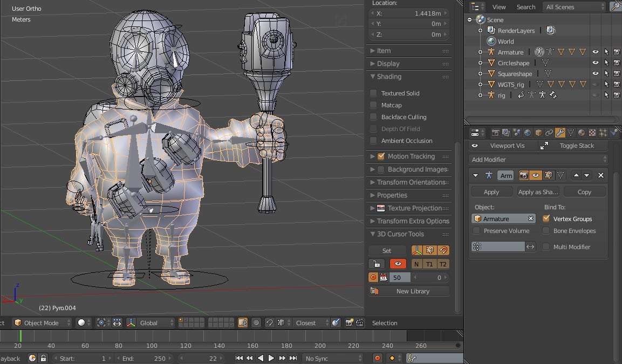Expand WGTS_rig in the outliner tree
Viewport: 622px width, 364px height.
480,85
